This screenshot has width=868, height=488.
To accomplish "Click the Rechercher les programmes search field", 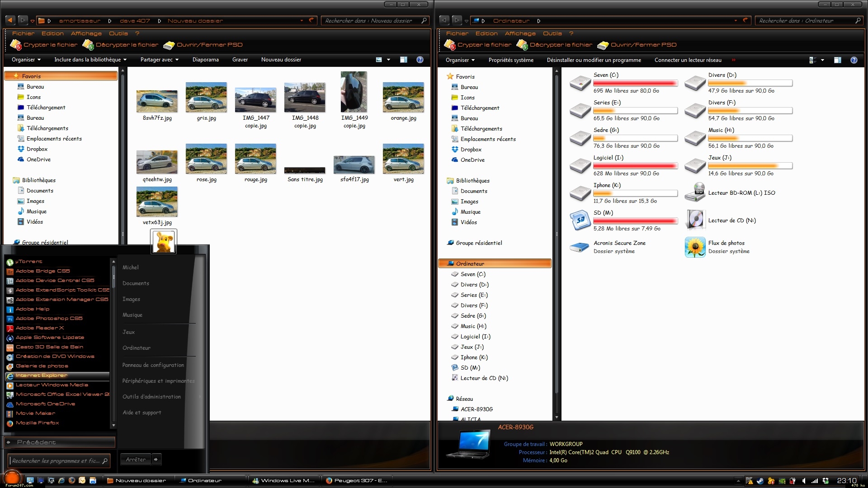I will [56, 461].
